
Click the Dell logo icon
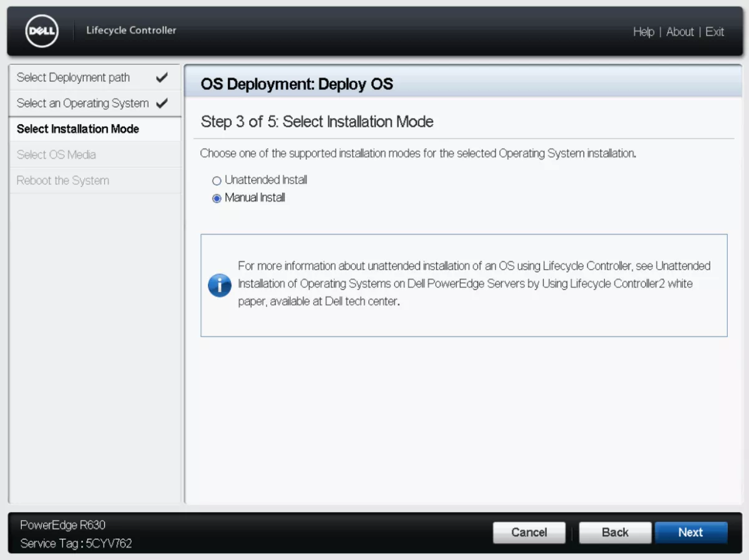(42, 31)
